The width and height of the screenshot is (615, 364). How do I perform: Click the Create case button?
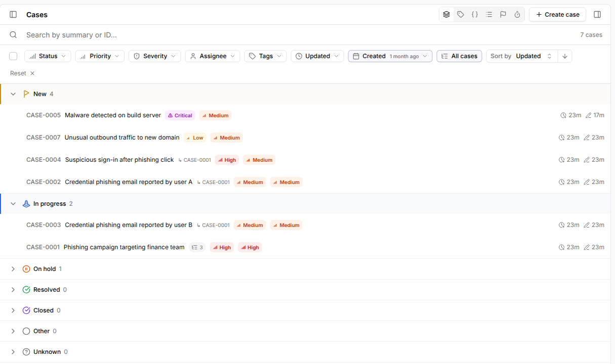pyautogui.click(x=557, y=15)
